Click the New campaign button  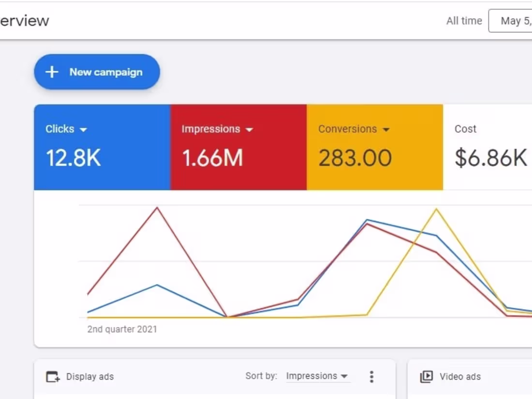pos(97,71)
